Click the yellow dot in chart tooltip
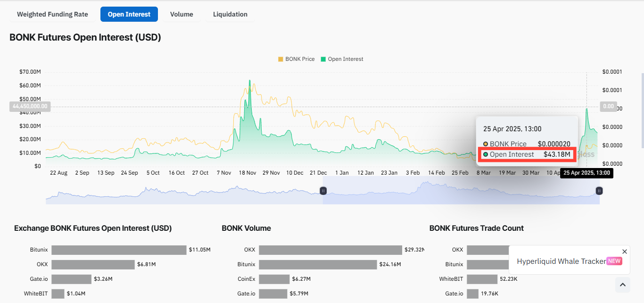This screenshot has height=303, width=644. click(486, 144)
